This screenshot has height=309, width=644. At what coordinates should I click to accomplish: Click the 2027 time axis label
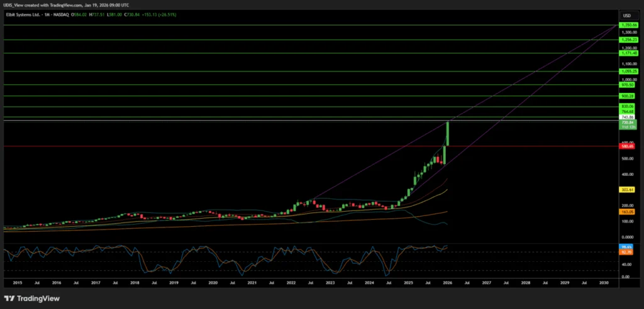[487, 283]
